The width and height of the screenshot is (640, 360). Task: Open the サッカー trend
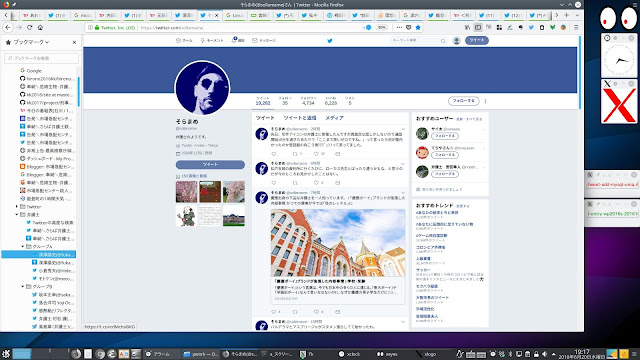[x=423, y=270]
